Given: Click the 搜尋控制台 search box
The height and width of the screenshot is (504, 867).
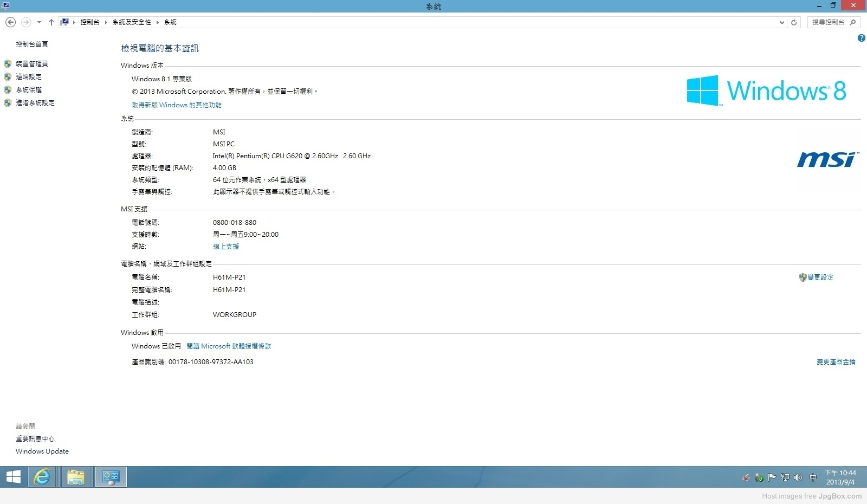Looking at the screenshot, I should click(829, 22).
